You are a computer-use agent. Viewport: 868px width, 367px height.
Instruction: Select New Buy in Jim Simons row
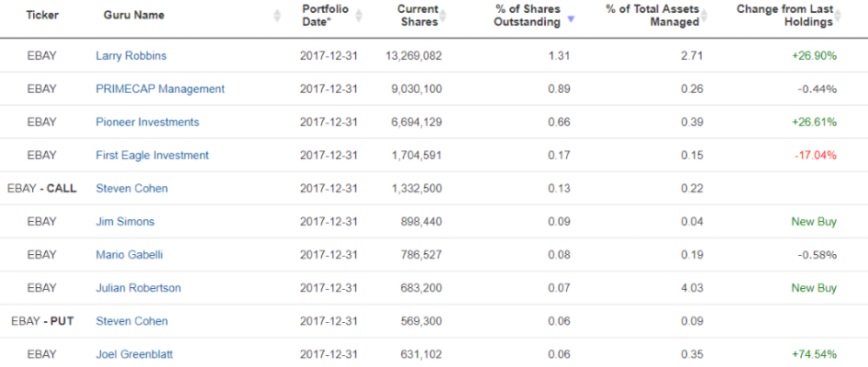(x=814, y=221)
